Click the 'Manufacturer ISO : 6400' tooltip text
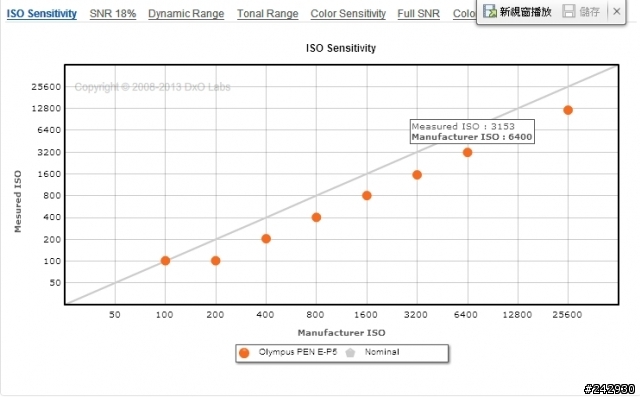This screenshot has height=397, width=640. point(471,137)
